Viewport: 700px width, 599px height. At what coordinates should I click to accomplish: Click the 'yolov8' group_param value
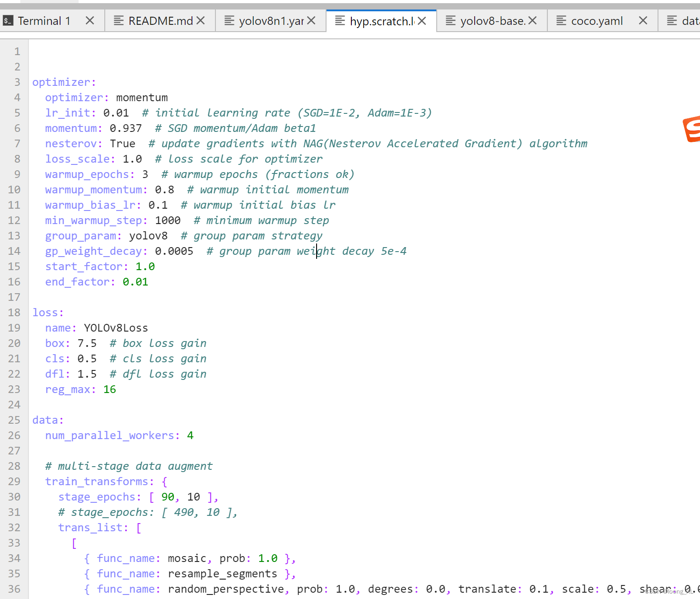point(148,236)
